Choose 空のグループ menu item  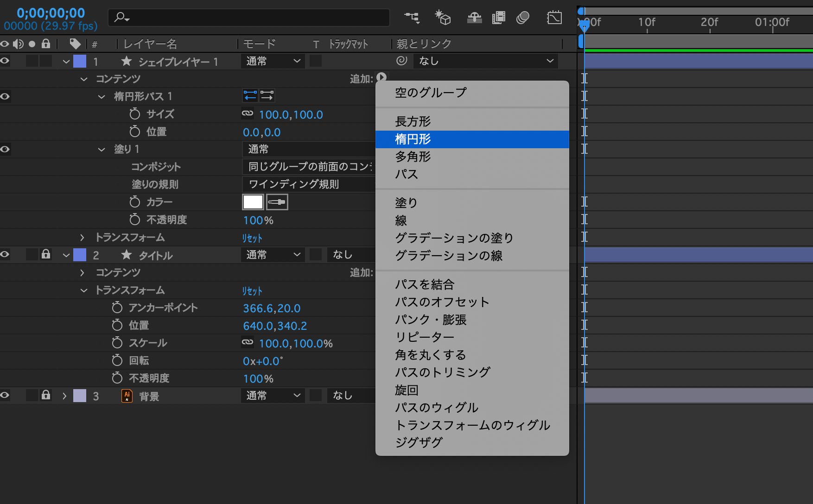pyautogui.click(x=472, y=93)
